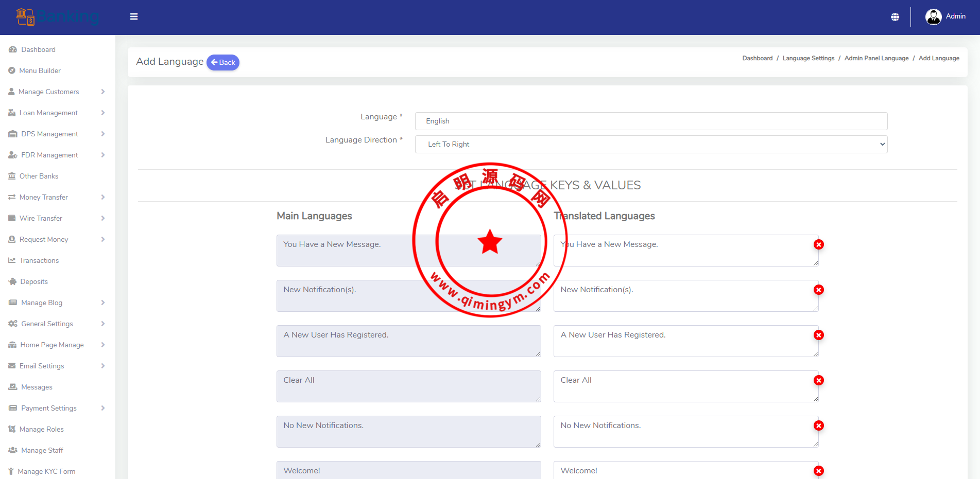
Task: Remove the 'No New Notifications.' translation row
Action: pyautogui.click(x=818, y=425)
